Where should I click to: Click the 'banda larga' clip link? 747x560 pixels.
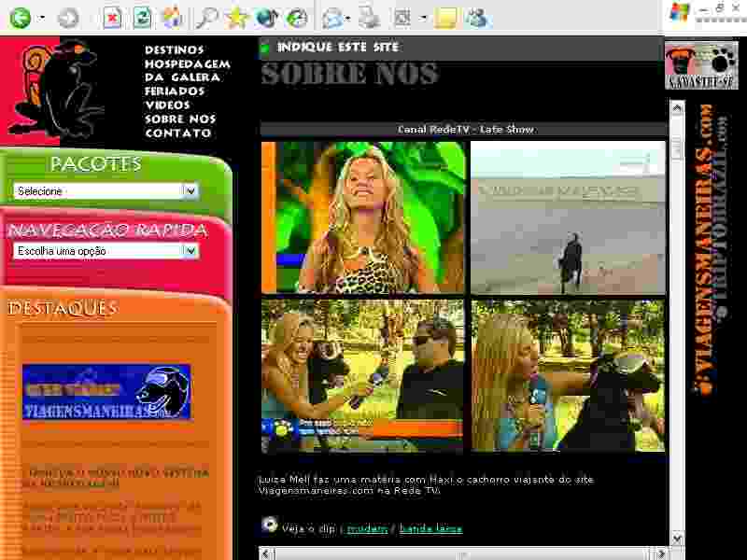coord(431,528)
